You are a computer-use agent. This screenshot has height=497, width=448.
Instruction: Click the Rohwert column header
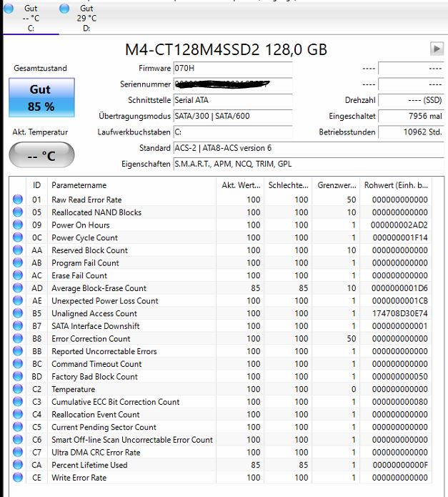click(396, 185)
